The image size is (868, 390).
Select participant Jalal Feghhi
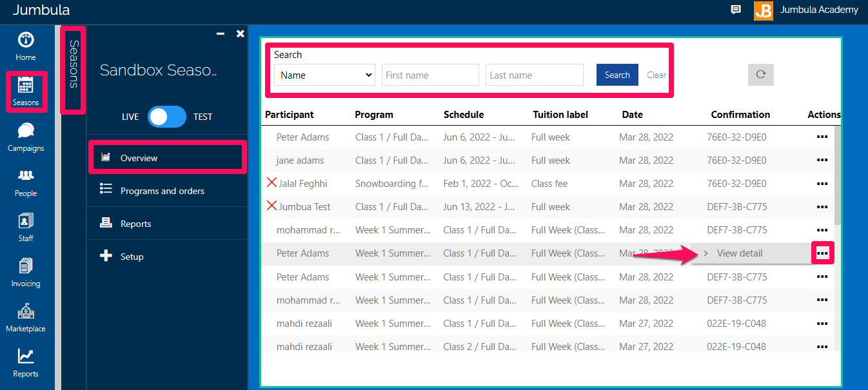[x=303, y=184]
